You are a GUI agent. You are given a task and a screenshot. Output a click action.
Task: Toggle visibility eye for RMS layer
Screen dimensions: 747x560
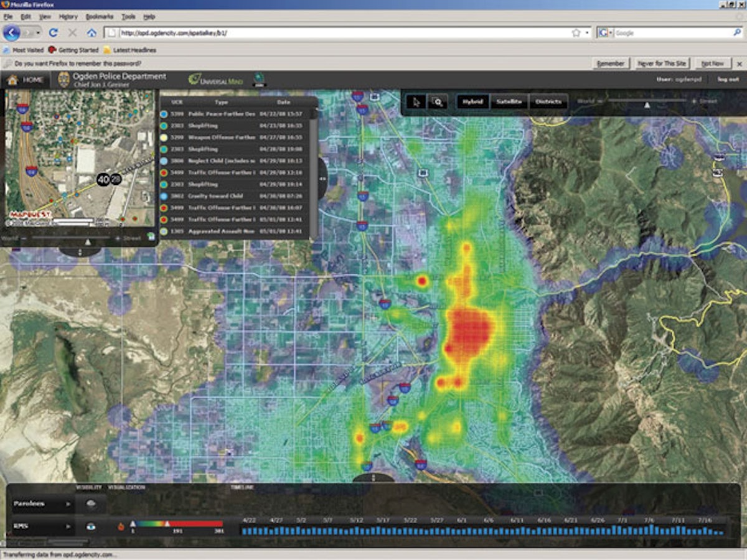[91, 527]
